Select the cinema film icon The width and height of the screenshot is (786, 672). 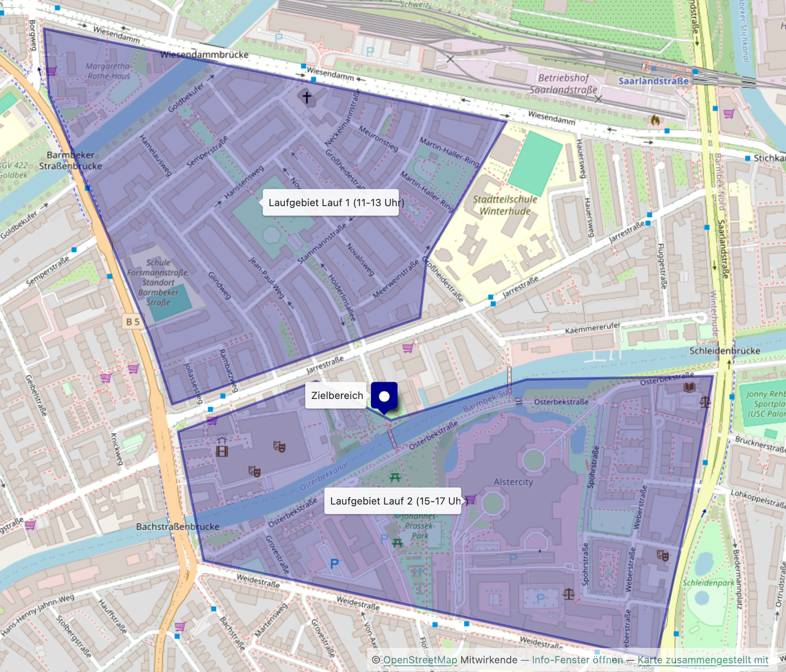coord(222,450)
